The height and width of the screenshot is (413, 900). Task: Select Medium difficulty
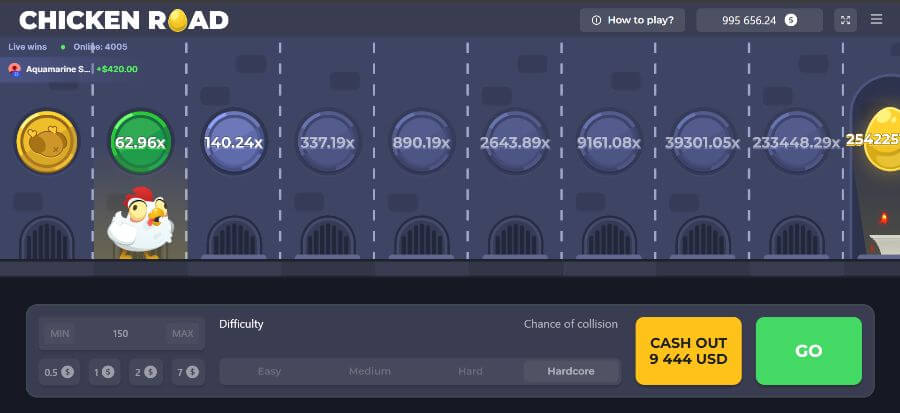pyautogui.click(x=369, y=371)
